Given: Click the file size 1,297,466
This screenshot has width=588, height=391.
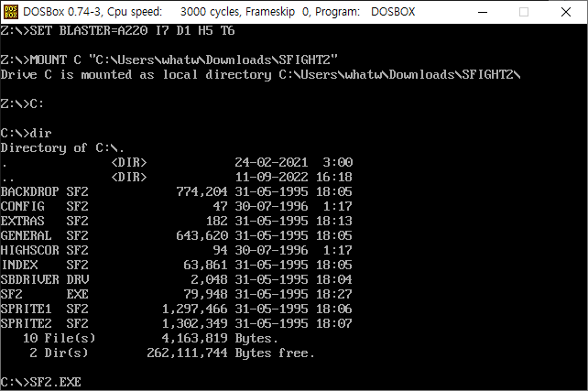Looking at the screenshot, I should pos(194,309).
